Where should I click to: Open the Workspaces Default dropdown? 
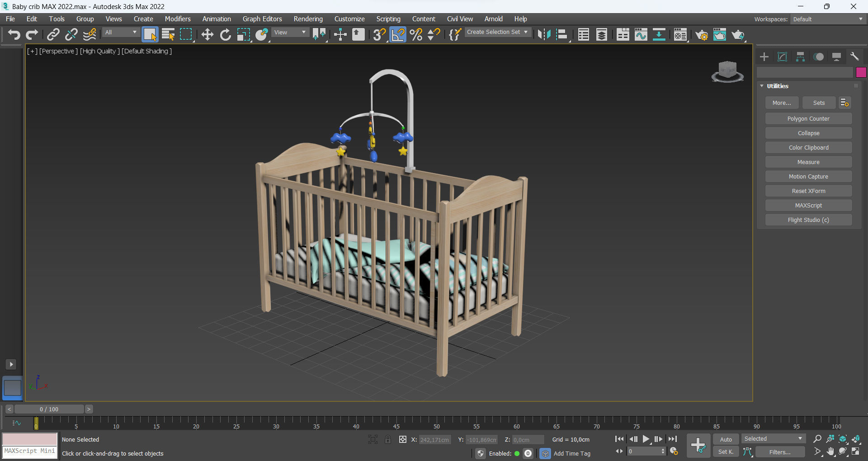tap(828, 19)
